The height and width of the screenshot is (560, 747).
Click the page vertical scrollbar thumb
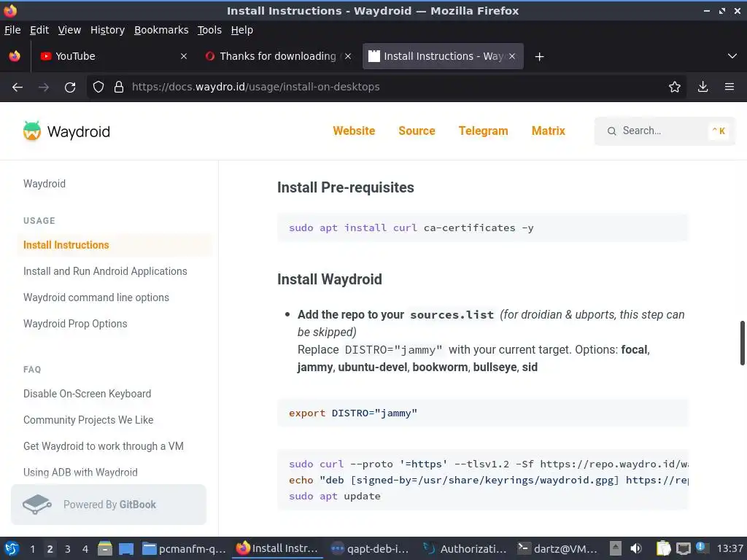(x=742, y=343)
